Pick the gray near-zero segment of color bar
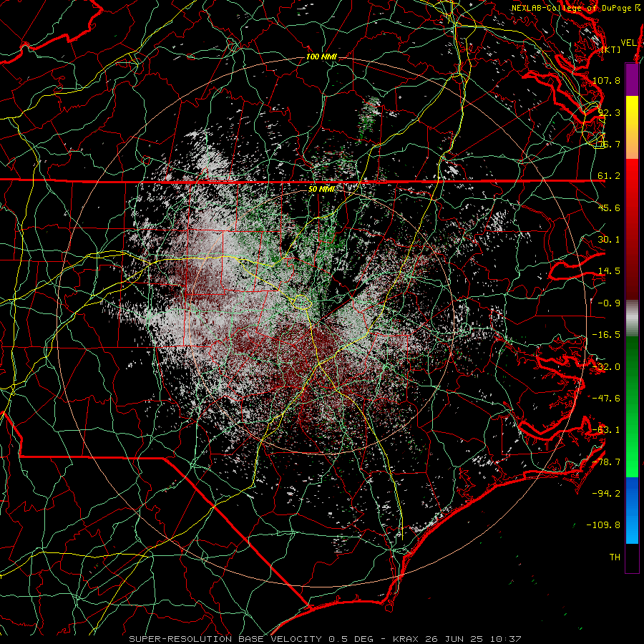This screenshot has height=644, width=644. click(x=632, y=318)
